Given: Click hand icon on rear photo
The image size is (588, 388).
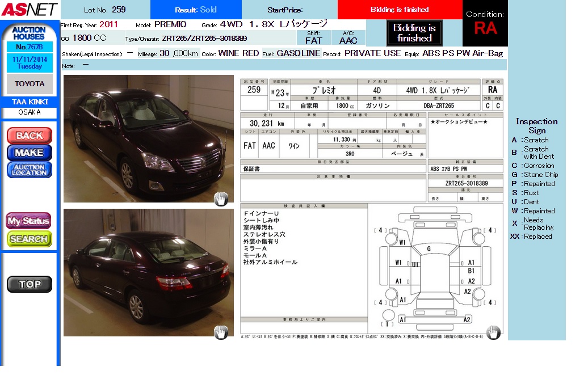Looking at the screenshot, I should tap(221, 332).
